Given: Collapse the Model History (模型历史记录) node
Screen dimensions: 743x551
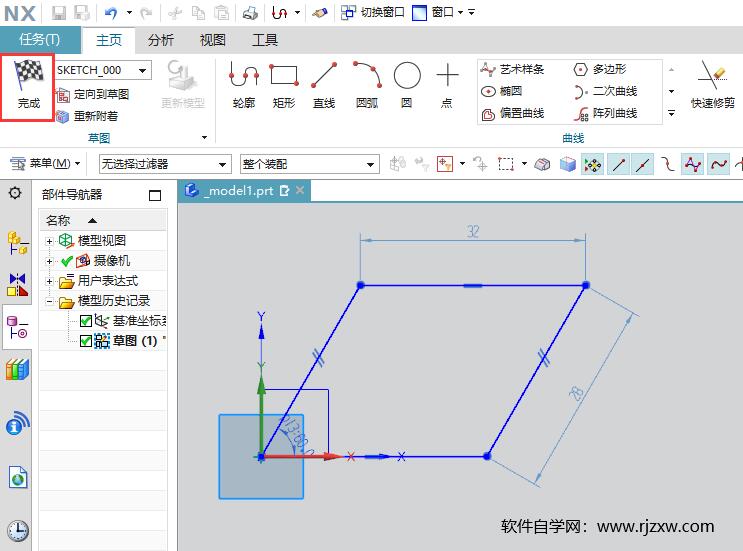Looking at the screenshot, I should [x=49, y=301].
